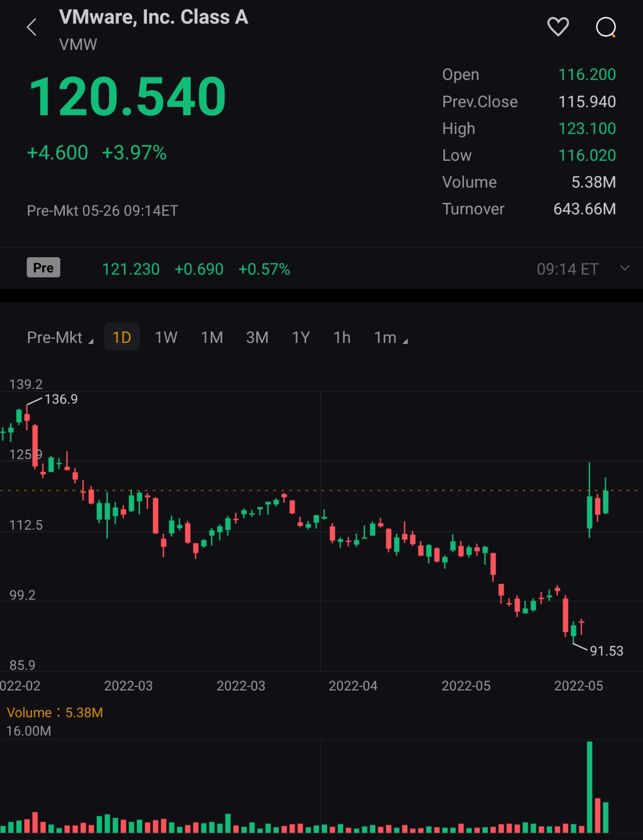Image resolution: width=643 pixels, height=840 pixels.
Task: Select the 1D chart tab
Action: (x=122, y=337)
